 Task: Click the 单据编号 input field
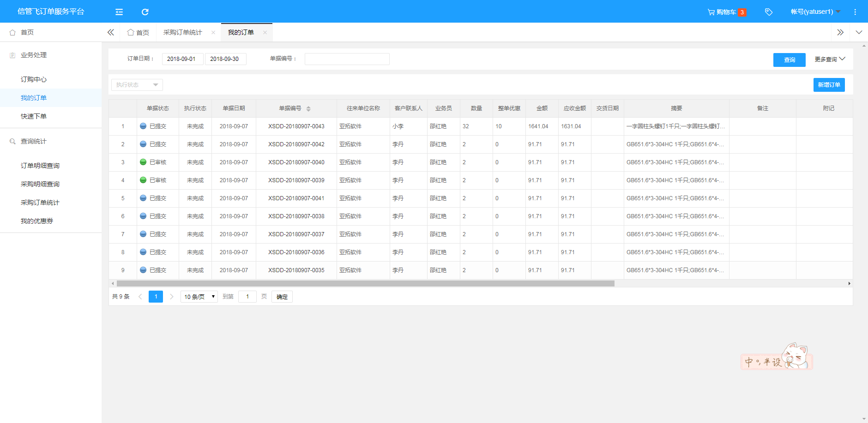(x=347, y=59)
